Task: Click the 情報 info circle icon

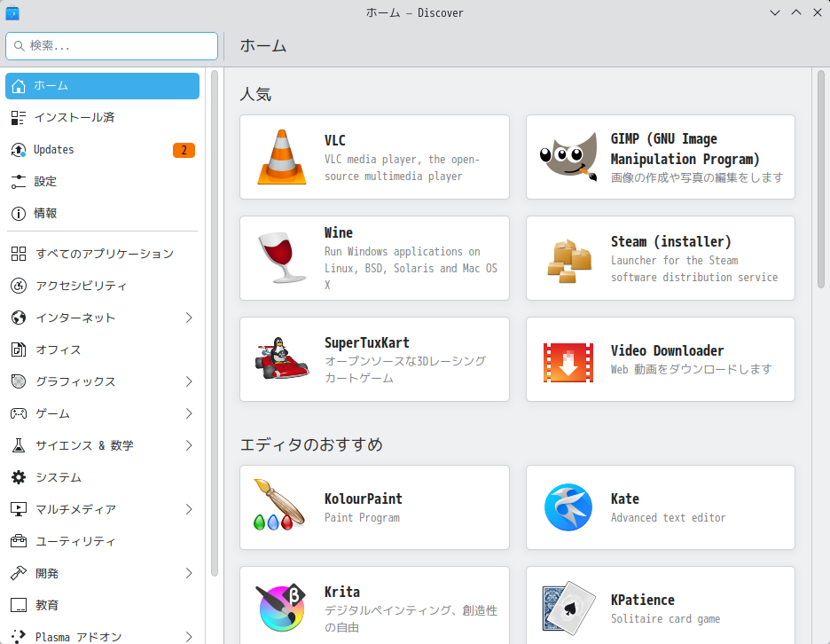Action: 19,214
